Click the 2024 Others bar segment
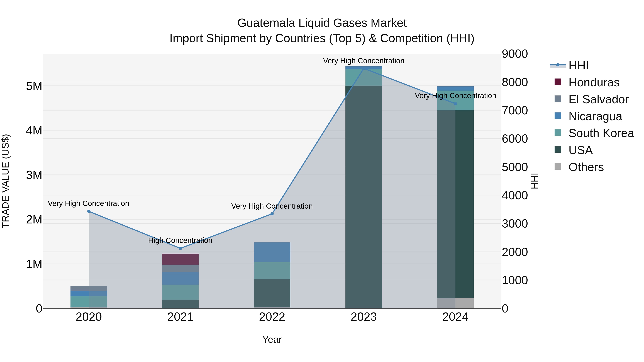644x362 pixels. click(x=455, y=303)
